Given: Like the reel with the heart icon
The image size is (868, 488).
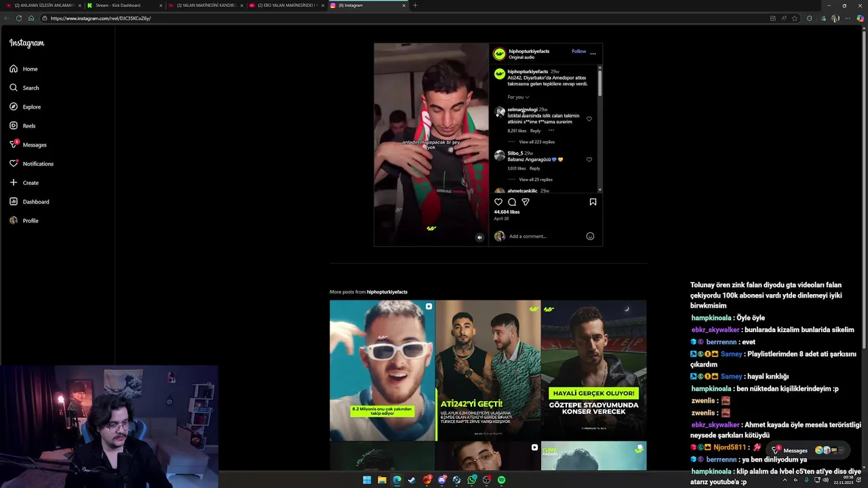Looking at the screenshot, I should (x=498, y=202).
